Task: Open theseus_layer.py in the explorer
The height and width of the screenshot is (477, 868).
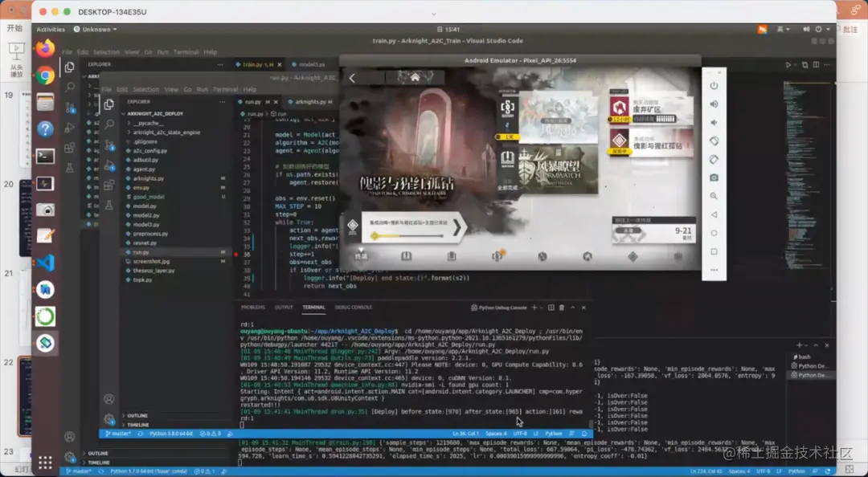Action: (154, 271)
